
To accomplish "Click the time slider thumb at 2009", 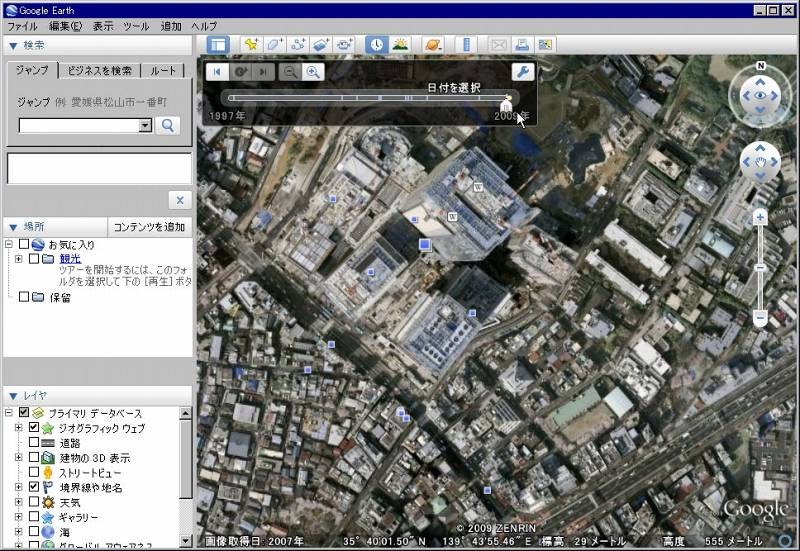I will coord(506,106).
